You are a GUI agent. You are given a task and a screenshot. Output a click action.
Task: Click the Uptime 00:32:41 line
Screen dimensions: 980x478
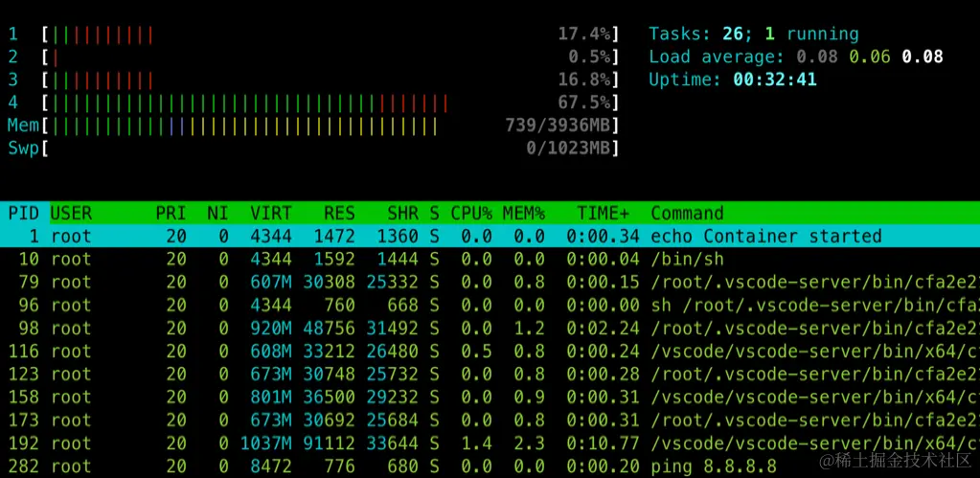(733, 80)
